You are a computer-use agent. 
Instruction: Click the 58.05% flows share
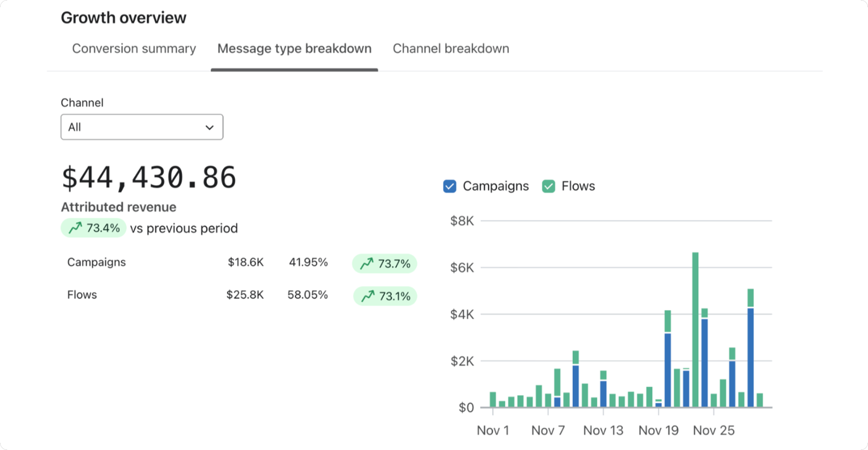pyautogui.click(x=307, y=295)
